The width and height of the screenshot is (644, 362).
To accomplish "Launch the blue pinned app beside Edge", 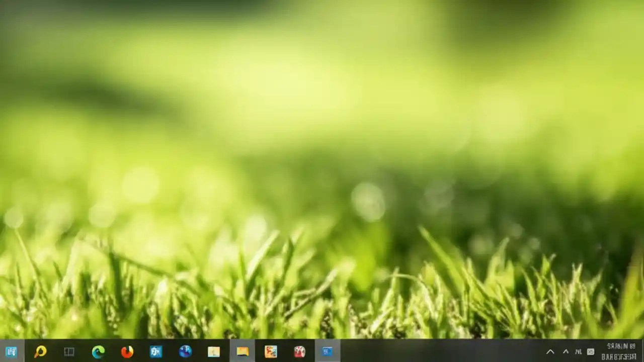I will tap(155, 351).
